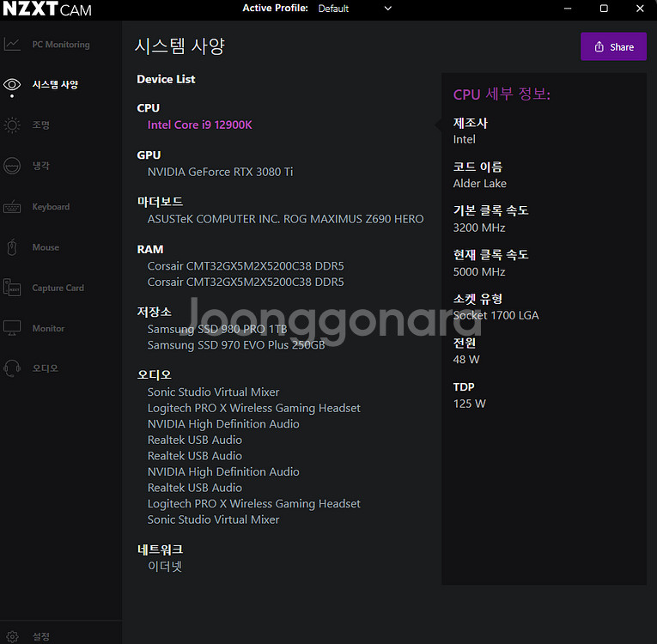Image resolution: width=657 pixels, height=644 pixels.
Task: Select first NVIDIA High Definition Audio entry
Action: click(x=223, y=424)
